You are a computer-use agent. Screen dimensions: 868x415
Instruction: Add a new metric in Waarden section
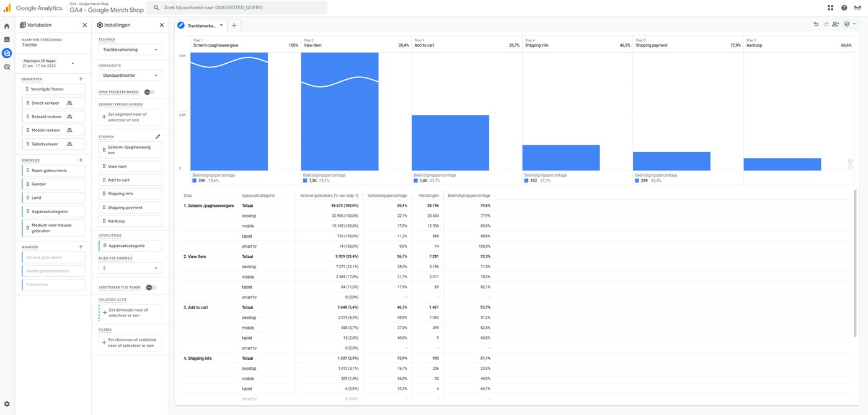click(x=81, y=247)
